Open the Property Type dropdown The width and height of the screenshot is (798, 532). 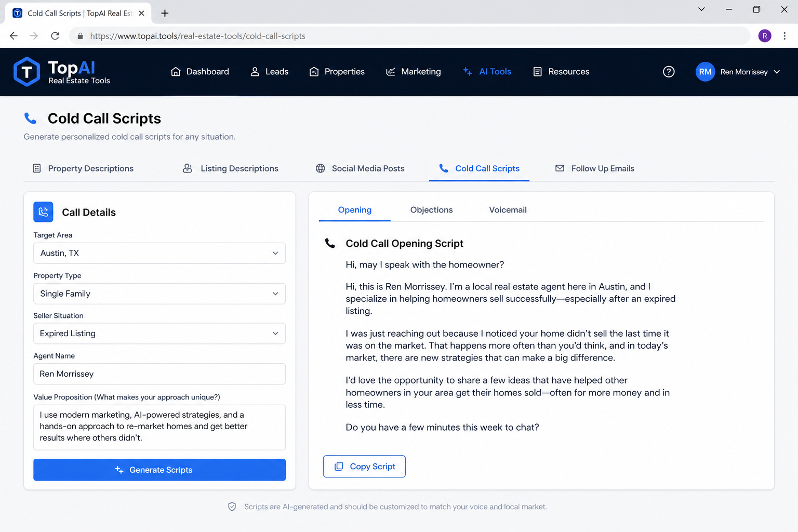(159, 294)
